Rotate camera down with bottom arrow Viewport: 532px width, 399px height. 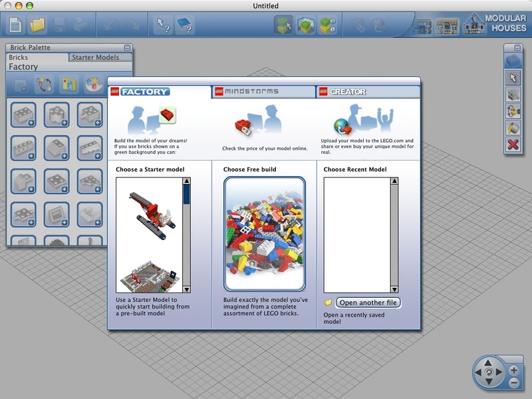[x=489, y=382]
